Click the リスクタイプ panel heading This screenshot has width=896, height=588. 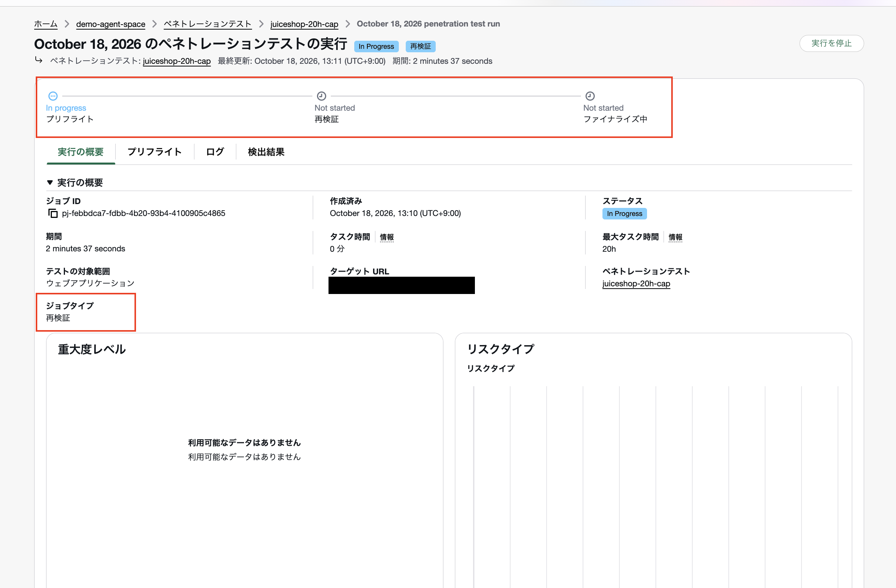(501, 349)
